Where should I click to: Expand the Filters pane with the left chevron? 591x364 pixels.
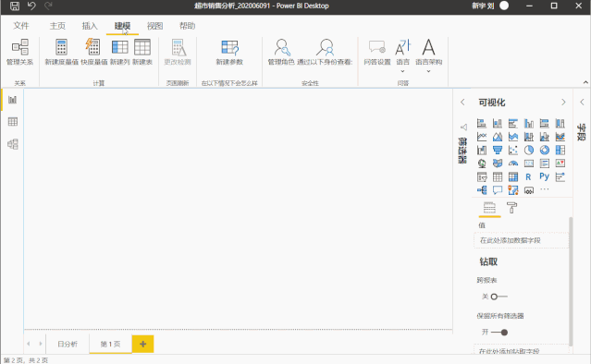tap(462, 102)
